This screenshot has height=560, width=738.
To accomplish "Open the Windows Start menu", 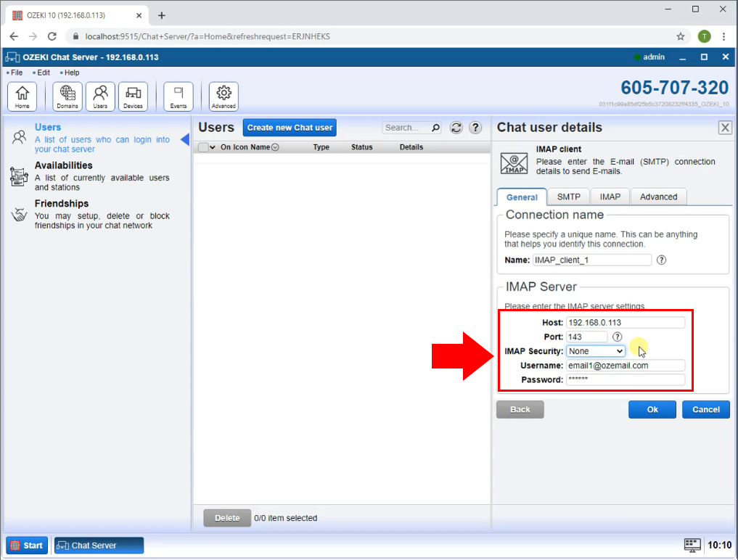I will [x=26, y=545].
